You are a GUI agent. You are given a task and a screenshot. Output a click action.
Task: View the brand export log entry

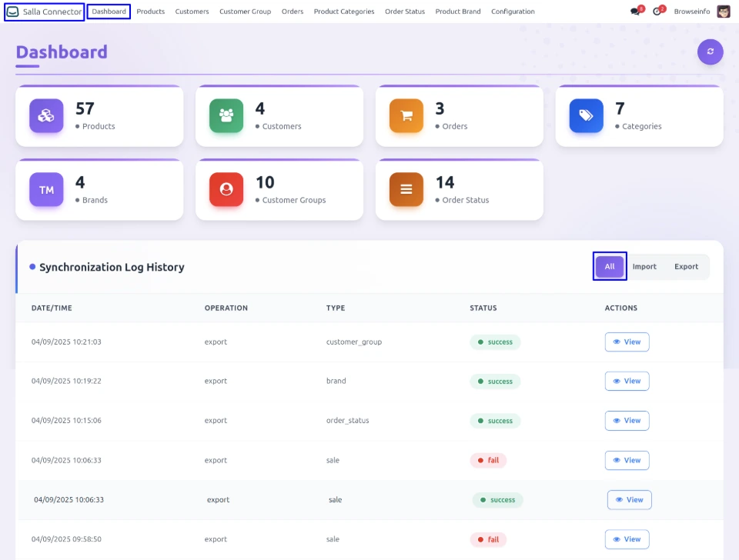(627, 381)
